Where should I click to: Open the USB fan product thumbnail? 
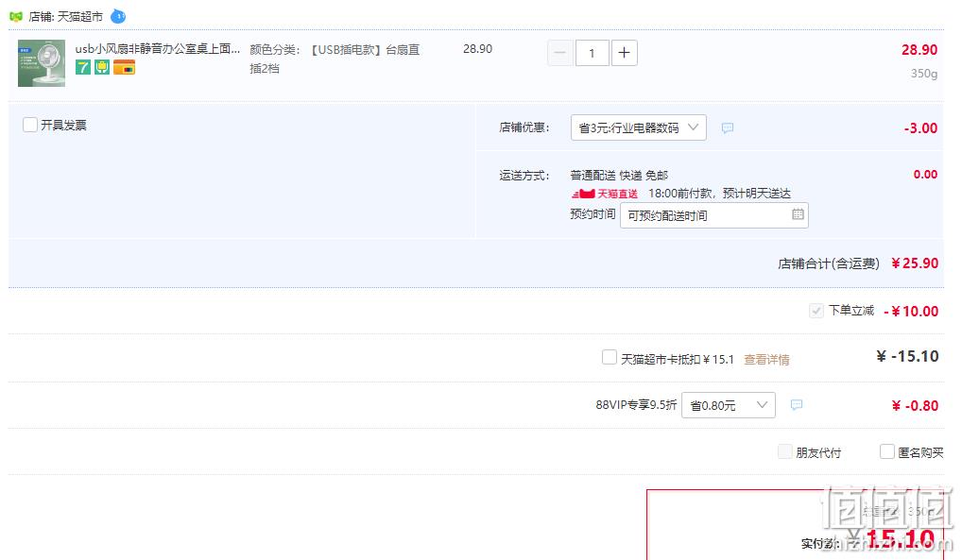click(x=41, y=63)
